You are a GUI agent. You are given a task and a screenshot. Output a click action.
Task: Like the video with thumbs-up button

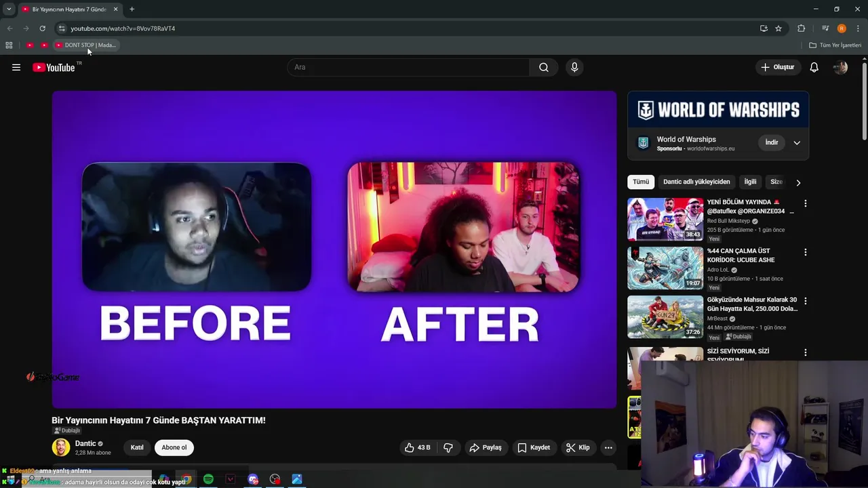[x=418, y=447]
